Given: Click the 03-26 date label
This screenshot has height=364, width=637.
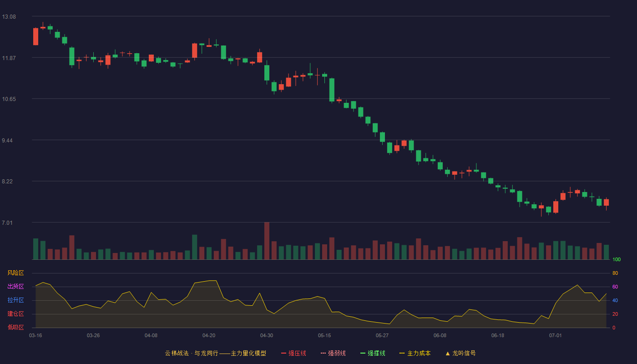Looking at the screenshot, I should (x=93, y=335).
